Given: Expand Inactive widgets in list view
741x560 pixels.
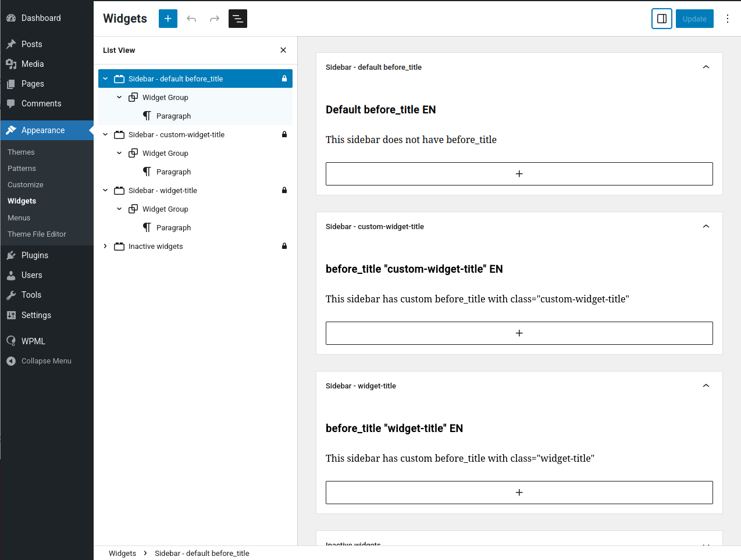Looking at the screenshot, I should point(105,246).
